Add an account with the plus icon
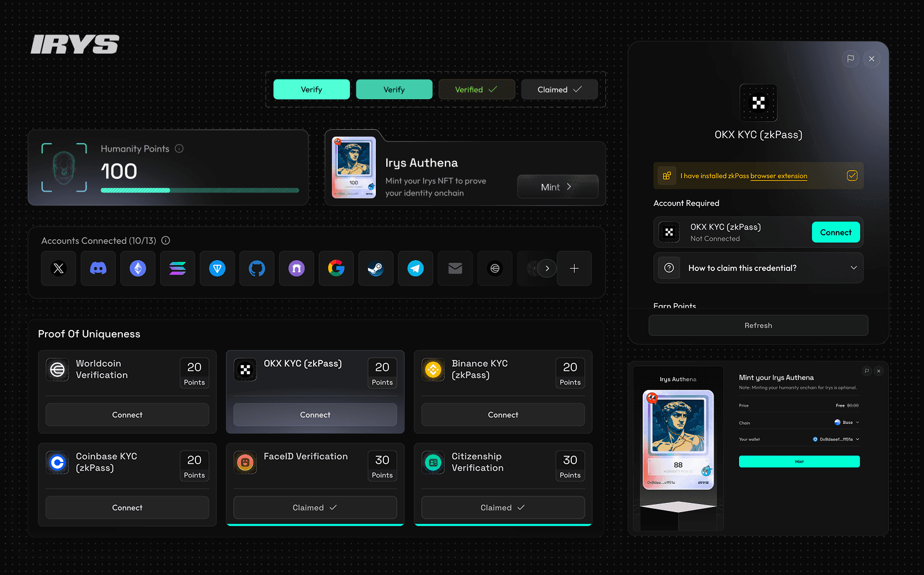Viewport: 924px width, 575px height. (574, 268)
